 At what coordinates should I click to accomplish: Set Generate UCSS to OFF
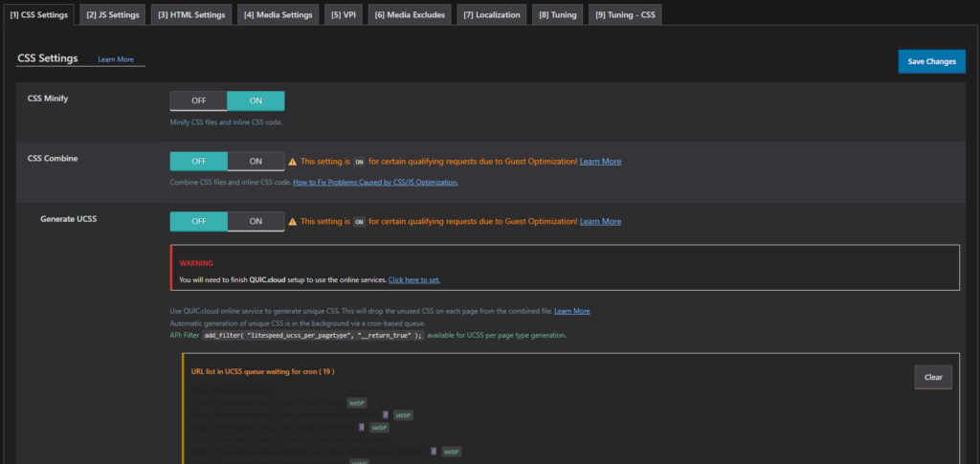pyautogui.click(x=199, y=221)
